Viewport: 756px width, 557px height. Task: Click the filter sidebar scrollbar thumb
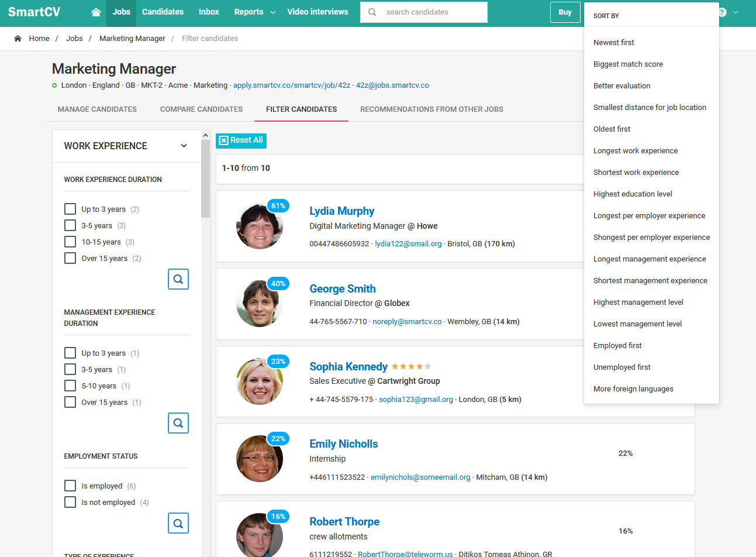tap(205, 178)
